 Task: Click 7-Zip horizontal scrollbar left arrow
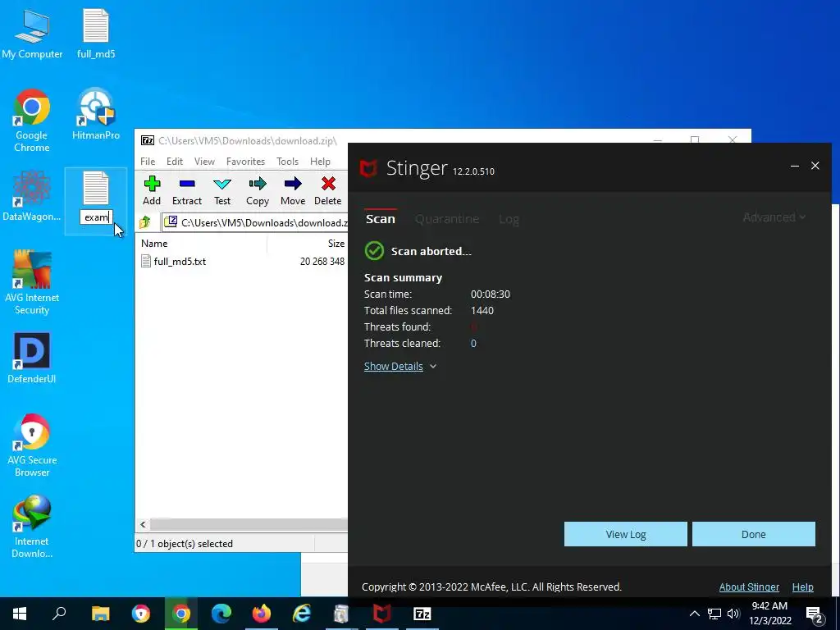point(143,524)
